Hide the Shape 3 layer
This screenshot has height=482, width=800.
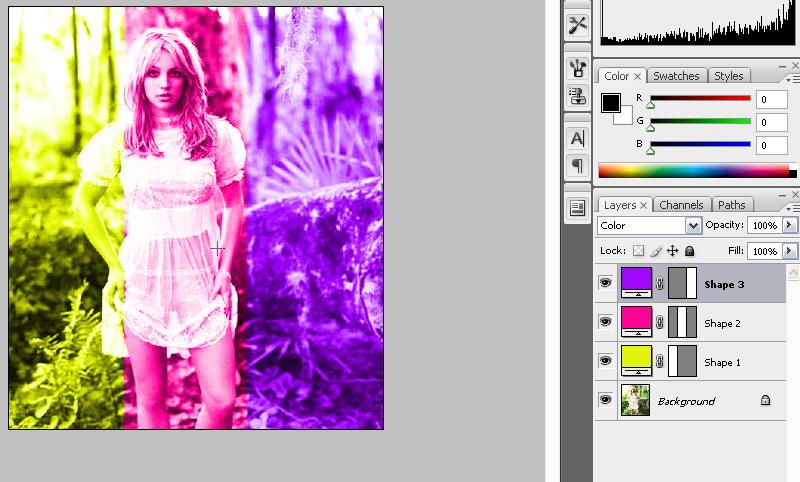coord(605,284)
